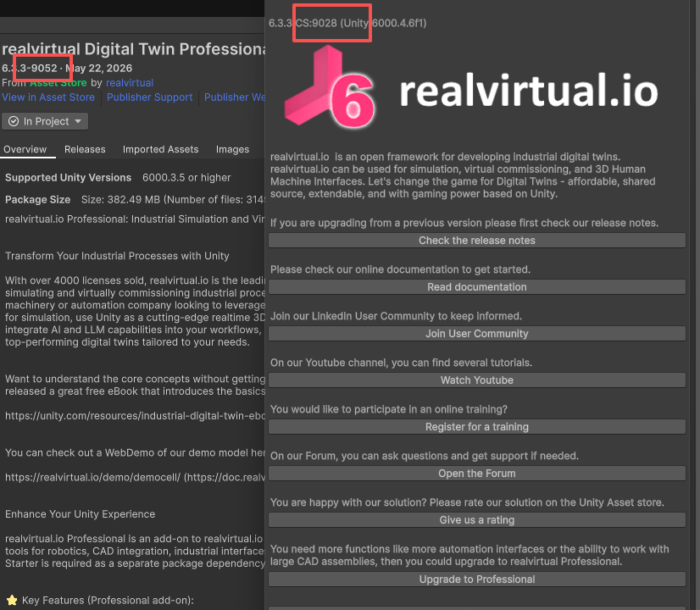Click the version text 6.3.3 CS:9028
Viewport: 700px width, 610px height.
point(303,23)
